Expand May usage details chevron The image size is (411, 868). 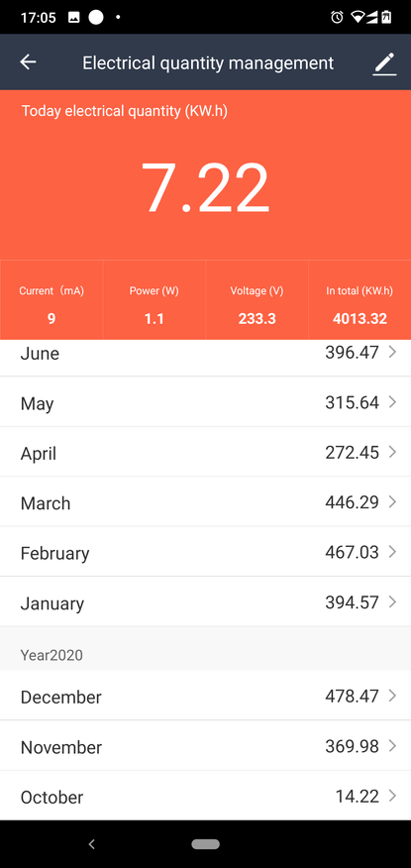click(393, 402)
